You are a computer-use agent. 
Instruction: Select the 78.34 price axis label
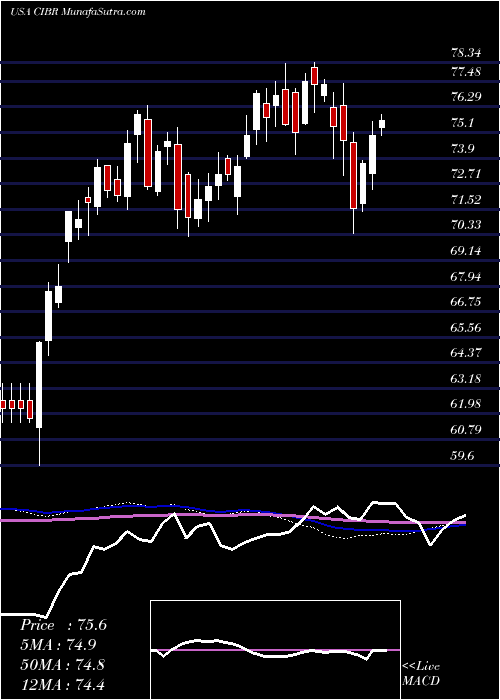(x=466, y=53)
